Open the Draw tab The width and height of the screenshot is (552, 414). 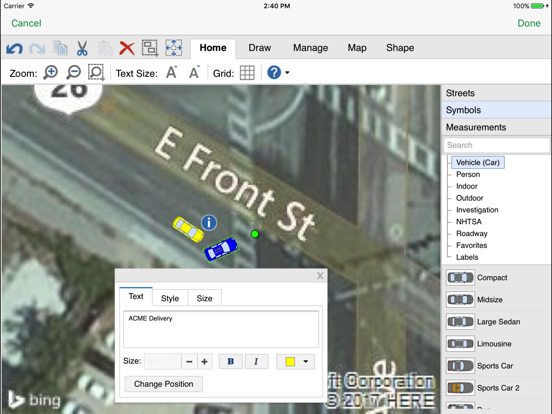pyautogui.click(x=260, y=48)
